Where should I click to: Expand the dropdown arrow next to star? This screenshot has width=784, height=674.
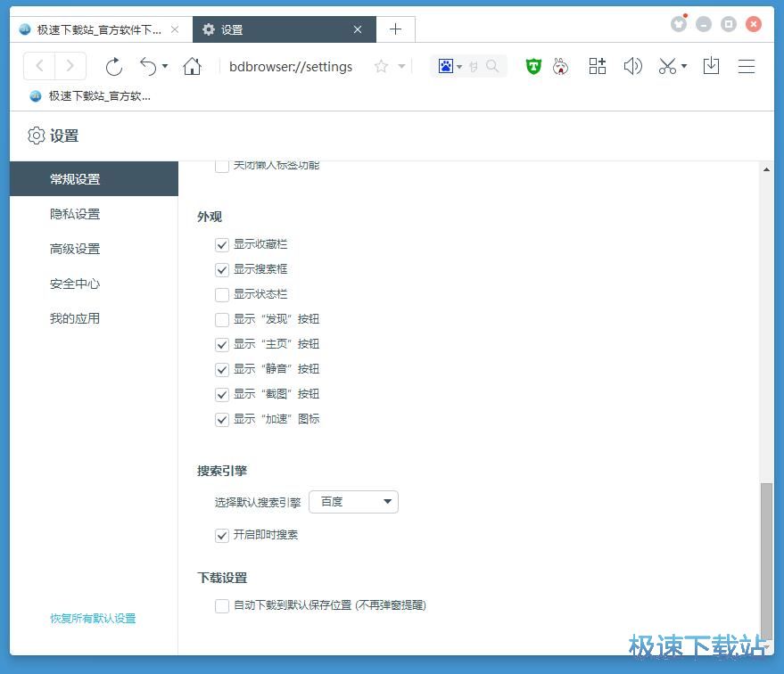[401, 66]
